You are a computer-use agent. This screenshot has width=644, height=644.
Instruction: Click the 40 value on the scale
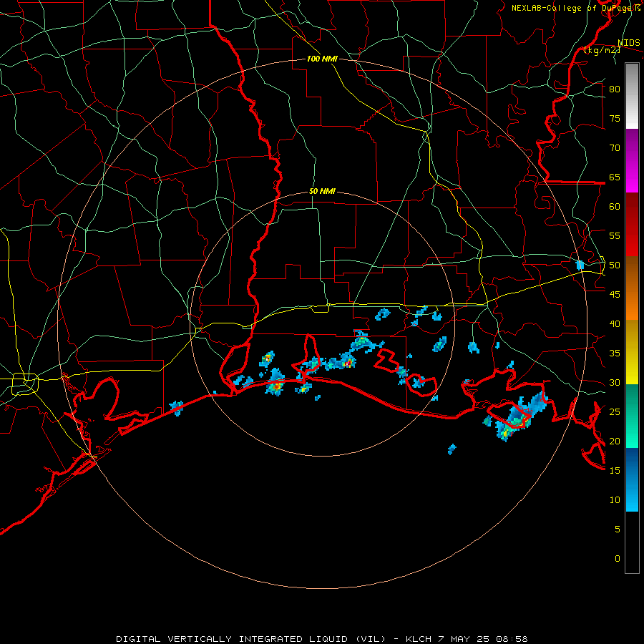tap(615, 323)
